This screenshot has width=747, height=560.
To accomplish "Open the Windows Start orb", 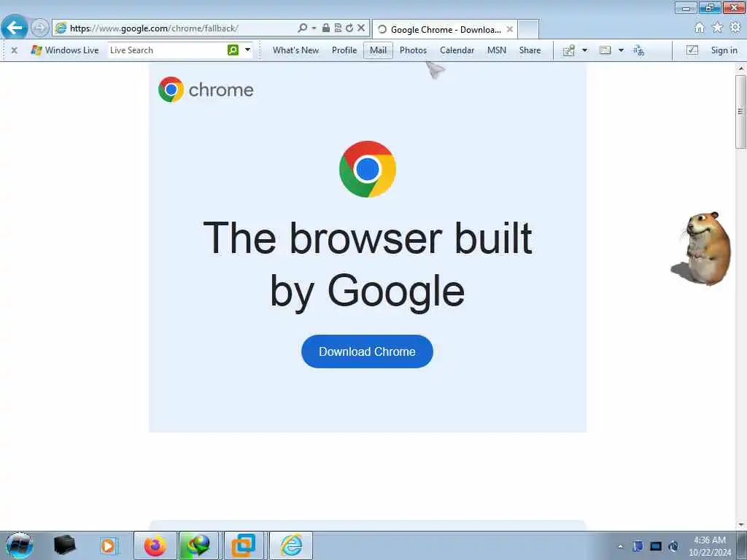I will pyautogui.click(x=19, y=545).
